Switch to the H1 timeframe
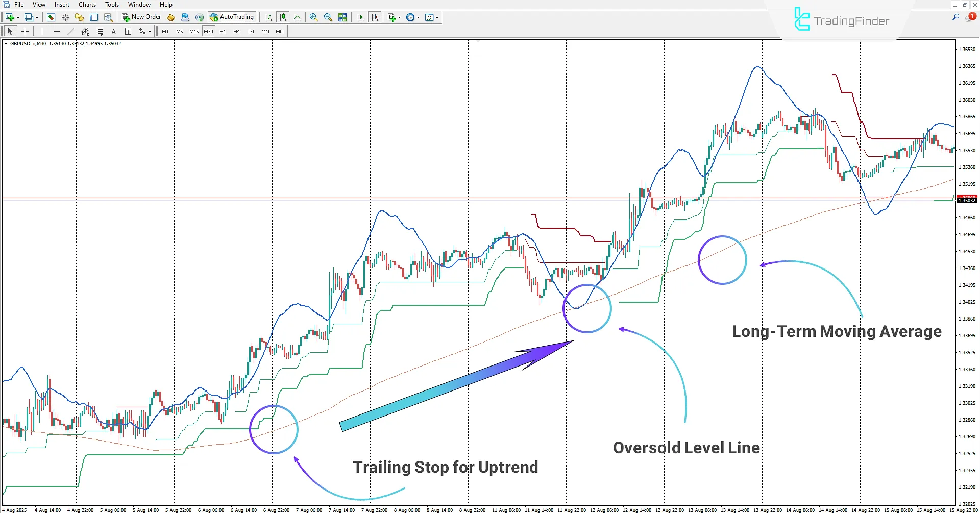 pyautogui.click(x=223, y=31)
